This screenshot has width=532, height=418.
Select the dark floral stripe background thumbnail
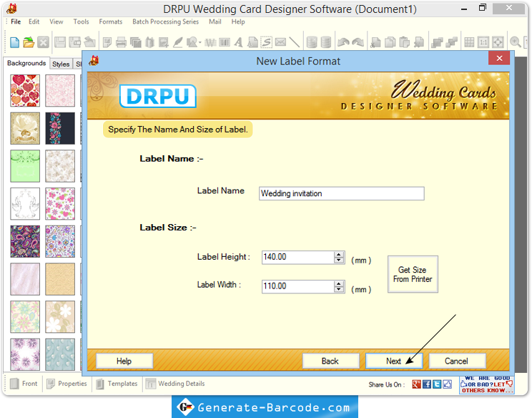(x=60, y=128)
